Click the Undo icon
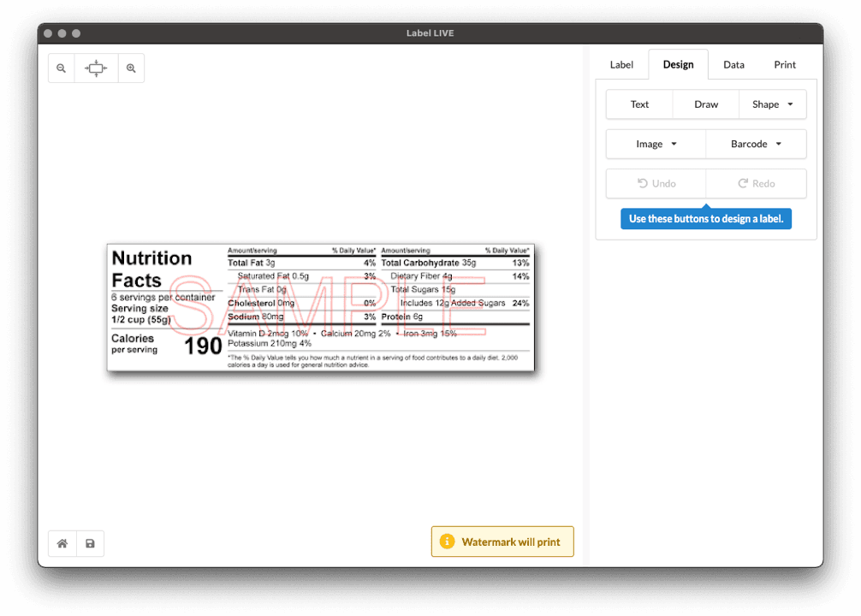The width and height of the screenshot is (861, 616). coord(656,183)
